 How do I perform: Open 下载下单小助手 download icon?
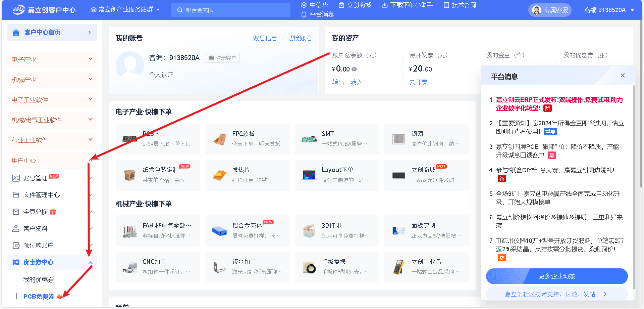[x=385, y=5]
